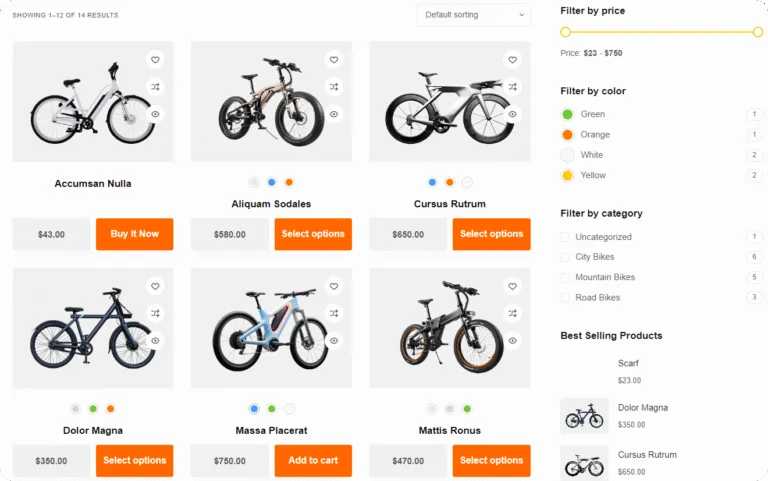Click compare icon on Massa Placerat bike
This screenshot has width=768, height=481.
pos(334,314)
